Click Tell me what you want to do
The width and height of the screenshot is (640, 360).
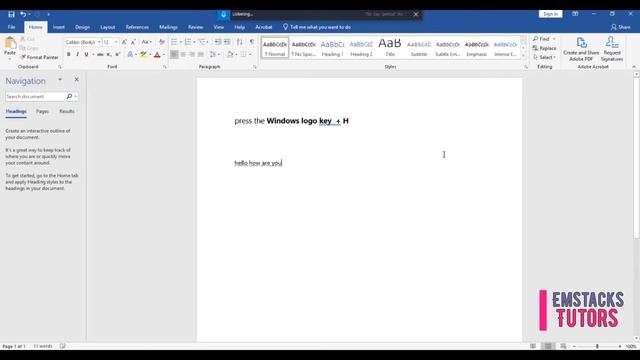pyautogui.click(x=317, y=27)
